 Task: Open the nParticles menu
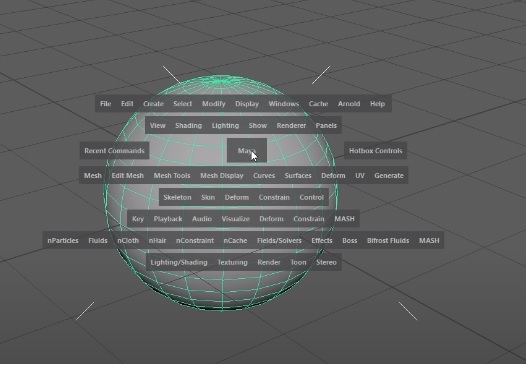click(63, 241)
